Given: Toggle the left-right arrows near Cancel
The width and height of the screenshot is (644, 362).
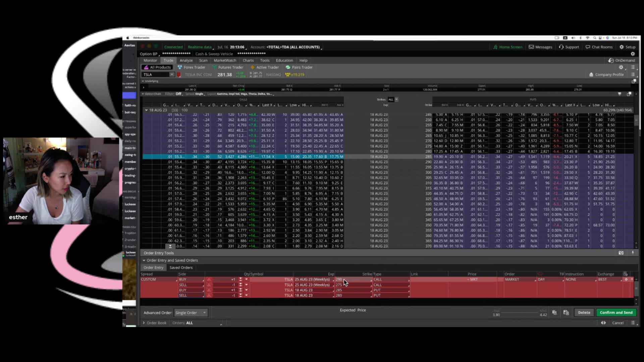Looking at the screenshot, I should coord(603,323).
